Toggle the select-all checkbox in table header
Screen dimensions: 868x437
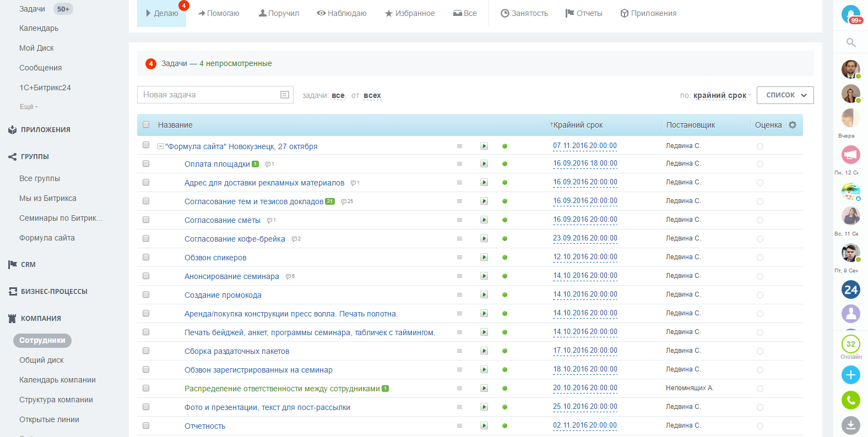click(146, 125)
